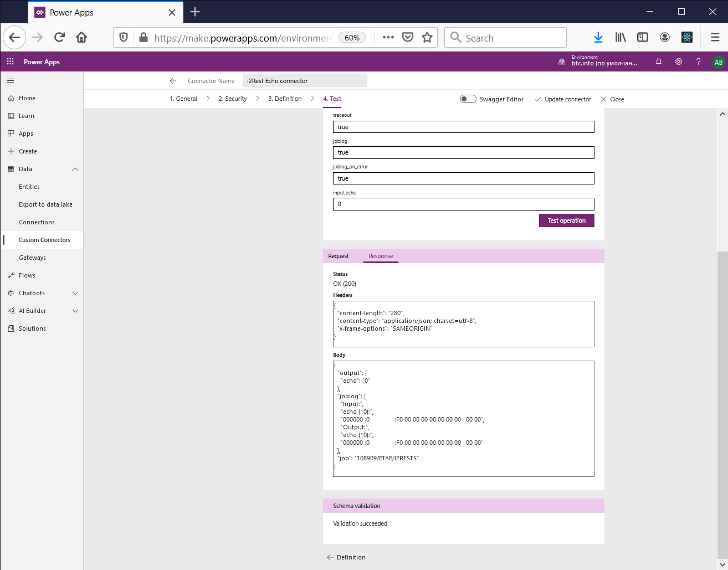This screenshot has height=570, width=728.
Task: Show site security lock info
Action: click(x=143, y=38)
